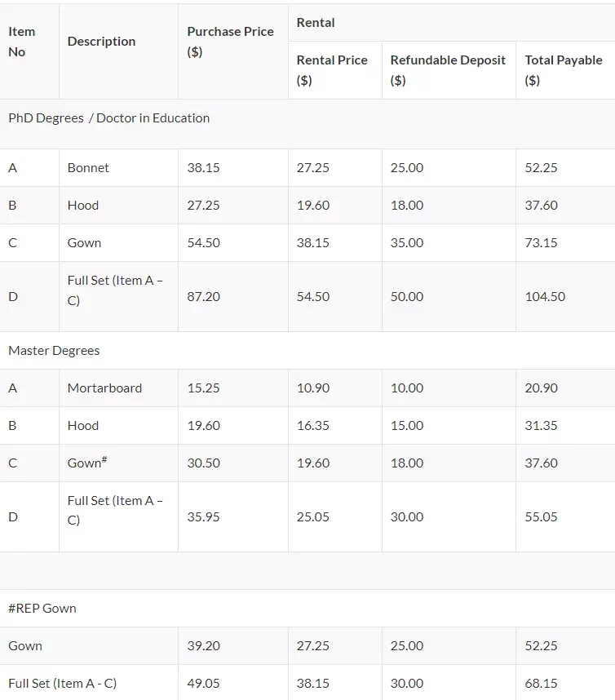The image size is (615, 700).
Task: Click the Bonnet description cell
Action: tap(118, 168)
